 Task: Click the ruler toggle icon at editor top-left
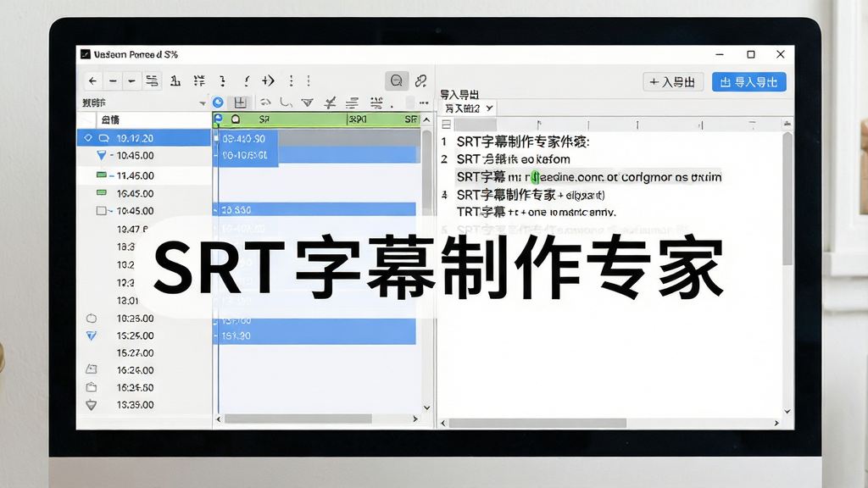446,125
